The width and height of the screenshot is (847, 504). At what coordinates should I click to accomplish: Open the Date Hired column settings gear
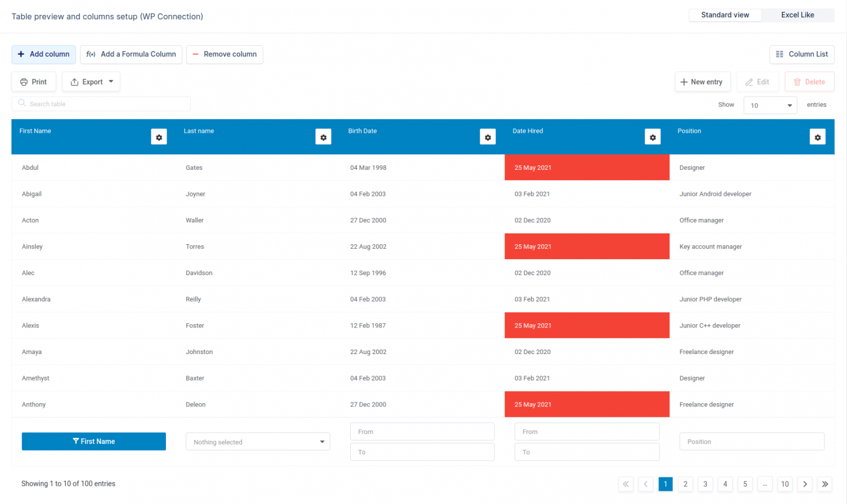pos(652,137)
